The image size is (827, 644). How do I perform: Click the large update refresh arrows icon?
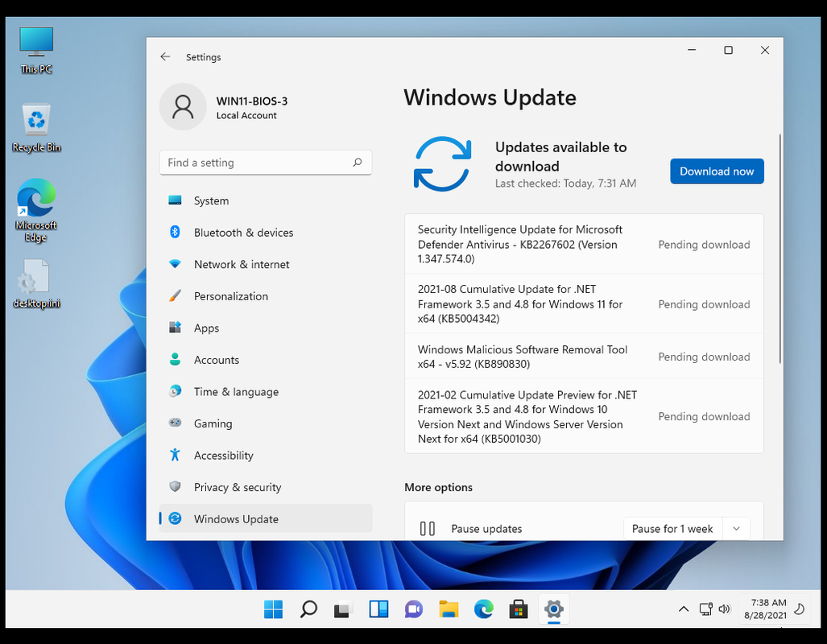(x=443, y=164)
